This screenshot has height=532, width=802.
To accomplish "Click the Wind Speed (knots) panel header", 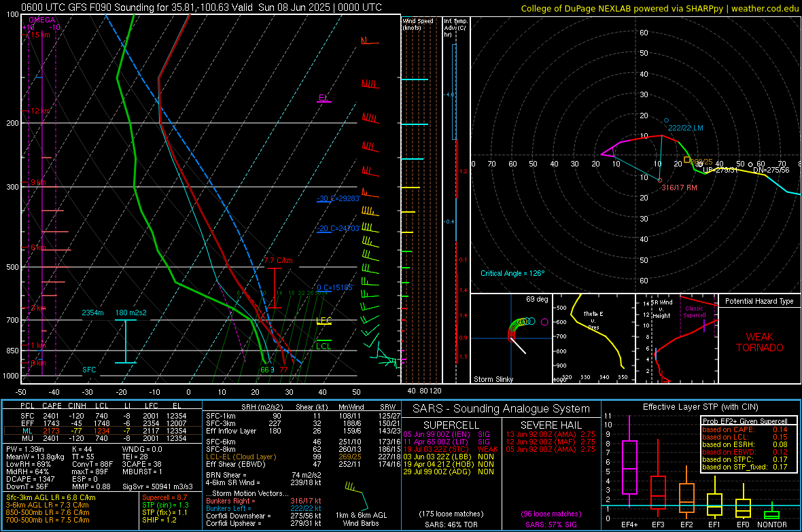I will click(x=418, y=24).
